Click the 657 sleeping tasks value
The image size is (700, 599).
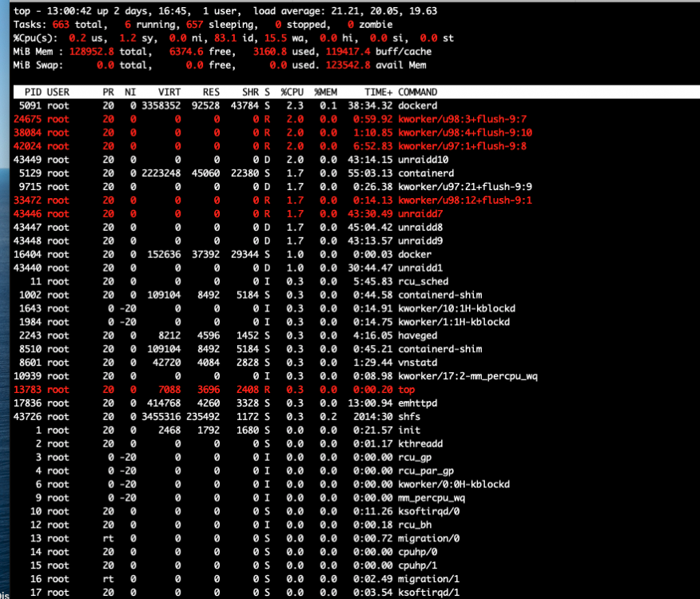(195, 25)
